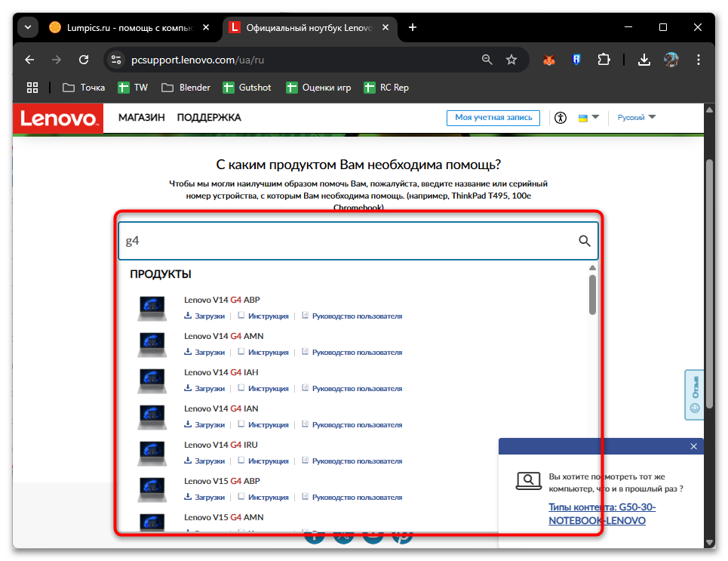
Task: Open Загрузки for Lenovo V14 G4 IAN
Action: [x=204, y=425]
